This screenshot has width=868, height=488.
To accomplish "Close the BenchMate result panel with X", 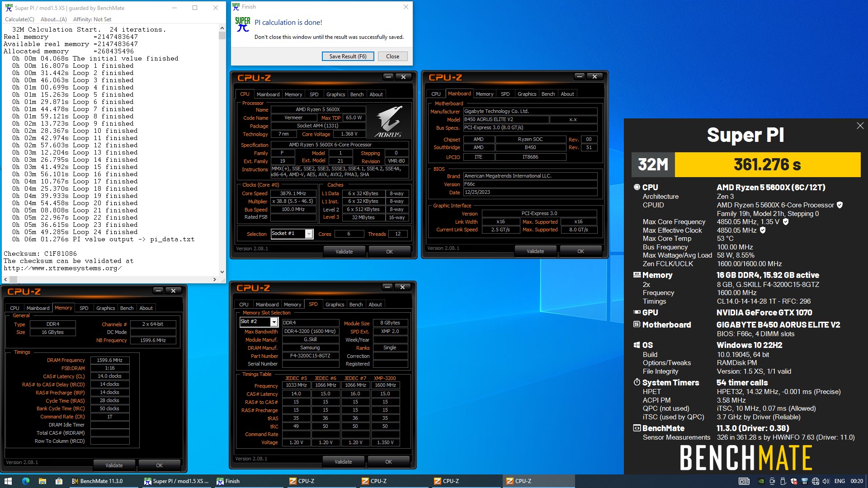I will [860, 126].
